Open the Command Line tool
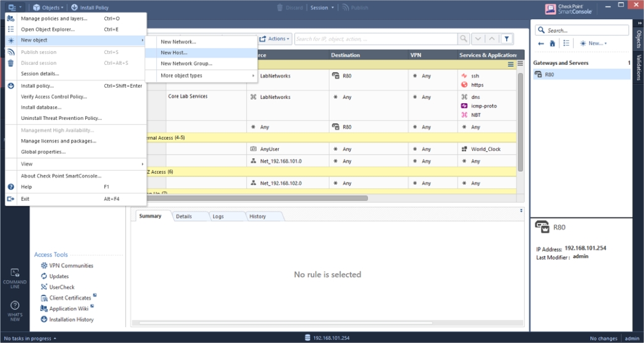The image size is (644, 343). 15,277
